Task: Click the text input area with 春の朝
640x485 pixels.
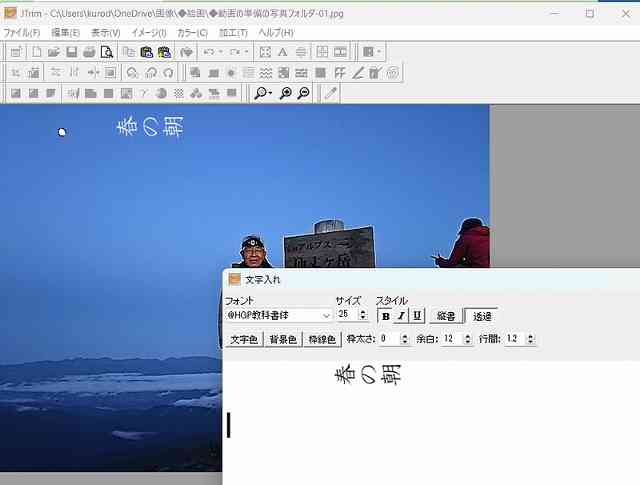Action: coord(430,420)
